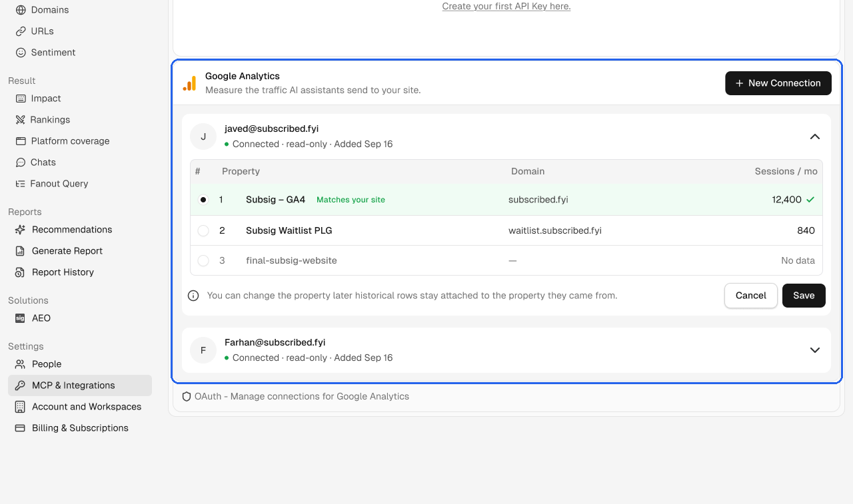The width and height of the screenshot is (853, 504).
Task: Click the Sentiment smiley icon
Action: pos(21,53)
